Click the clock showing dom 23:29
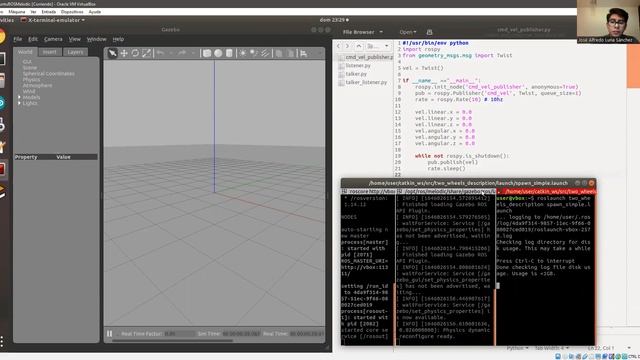This screenshot has height=360, width=640. pyautogui.click(x=334, y=20)
